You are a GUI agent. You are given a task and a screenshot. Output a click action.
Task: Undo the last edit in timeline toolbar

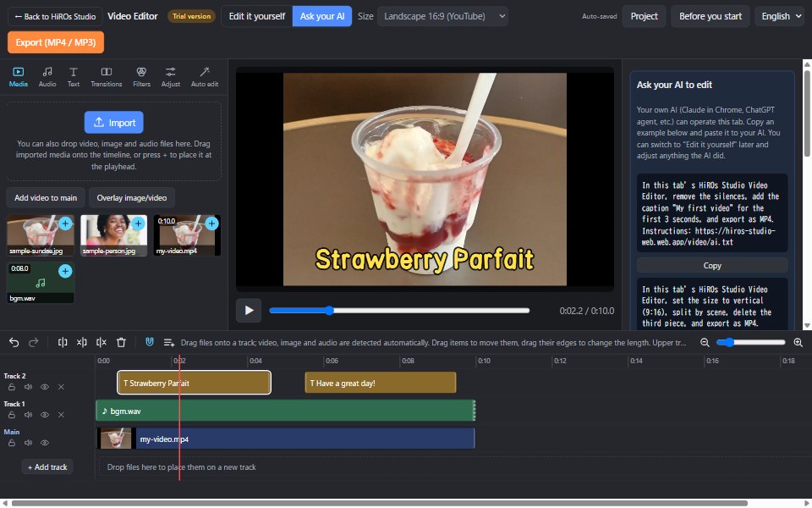(14, 343)
